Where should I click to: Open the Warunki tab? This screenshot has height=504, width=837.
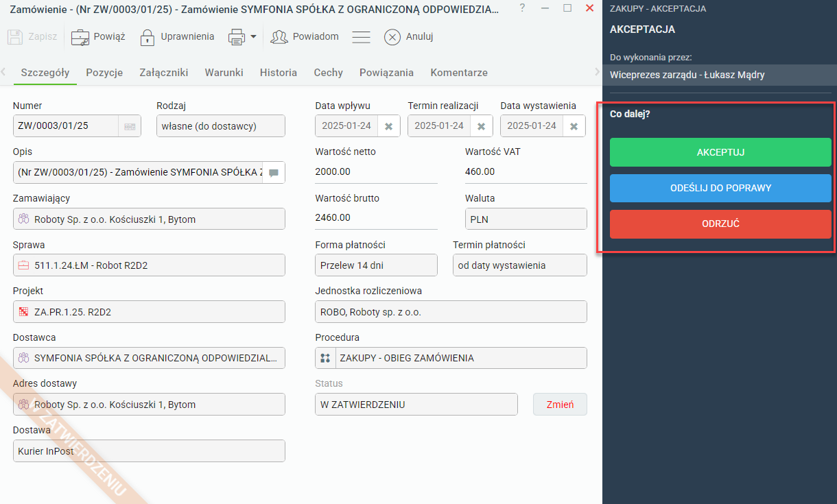224,73
